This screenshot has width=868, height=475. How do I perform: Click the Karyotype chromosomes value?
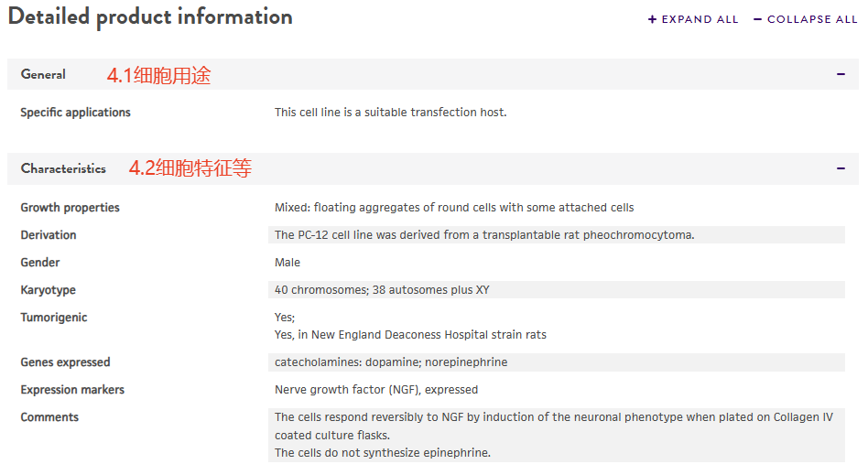(382, 290)
